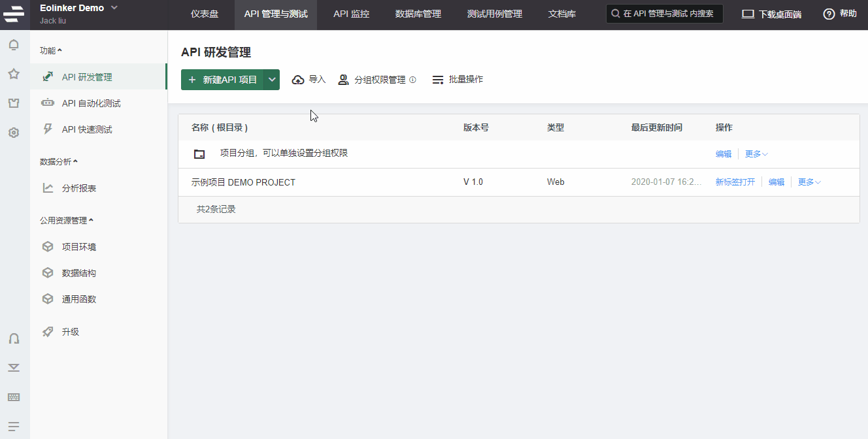The height and width of the screenshot is (439, 868).
Task: Switch to the API 监控 tab
Action: (351, 14)
